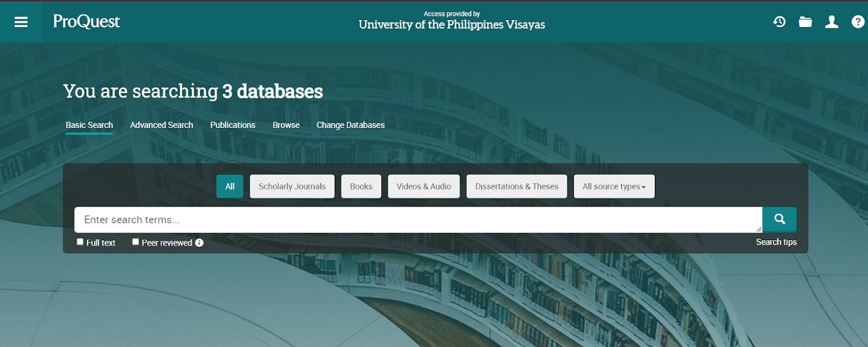Expand the All source types dropdown

614,186
